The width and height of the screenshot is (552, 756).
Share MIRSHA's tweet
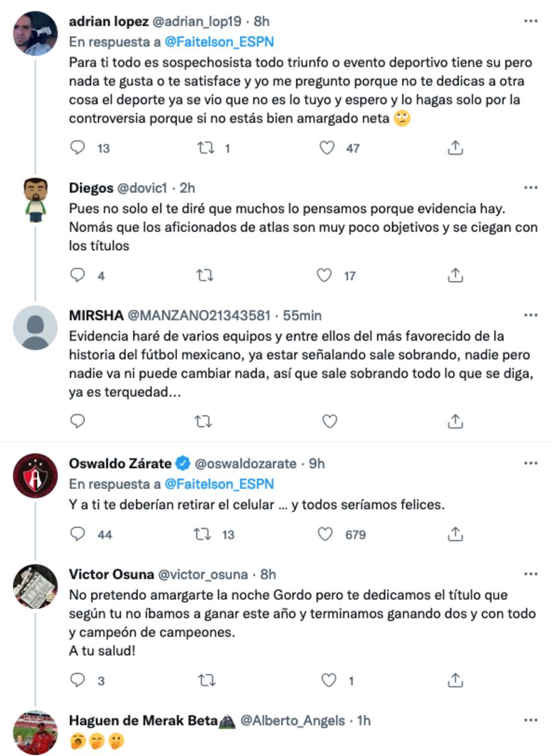455,421
